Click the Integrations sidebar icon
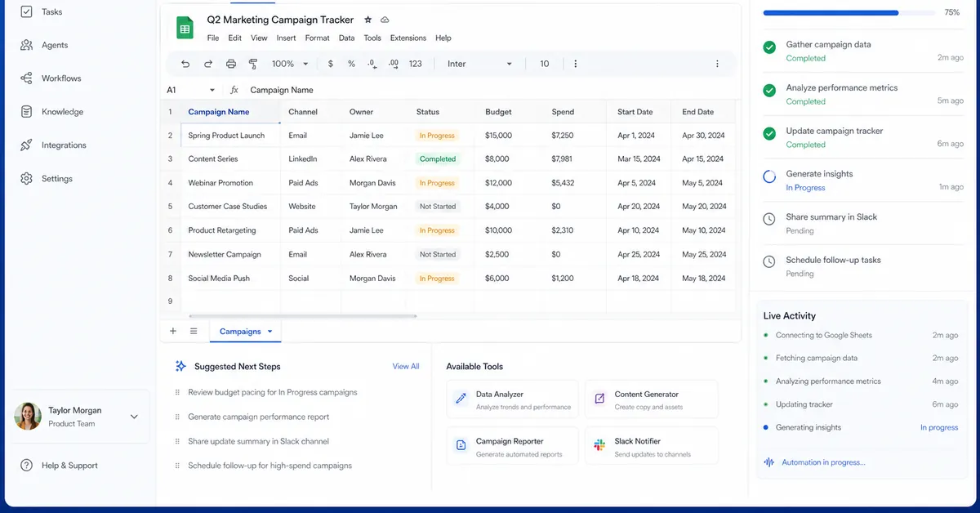This screenshot has width=980, height=513. point(27,145)
